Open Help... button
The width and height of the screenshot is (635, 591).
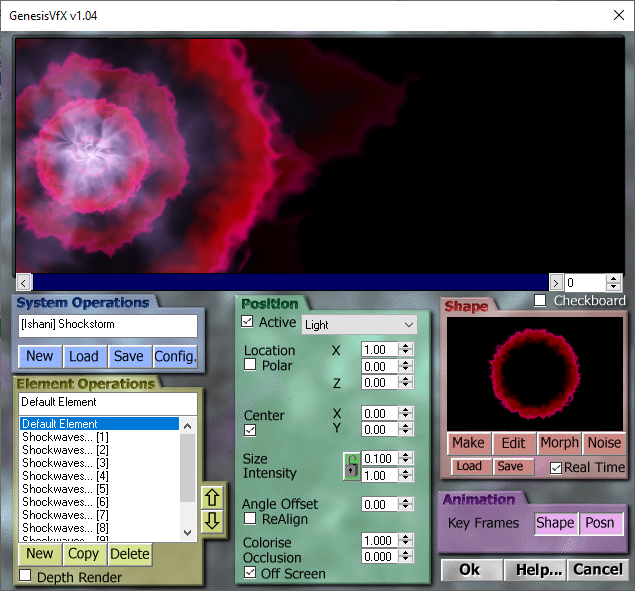pyautogui.click(x=535, y=570)
